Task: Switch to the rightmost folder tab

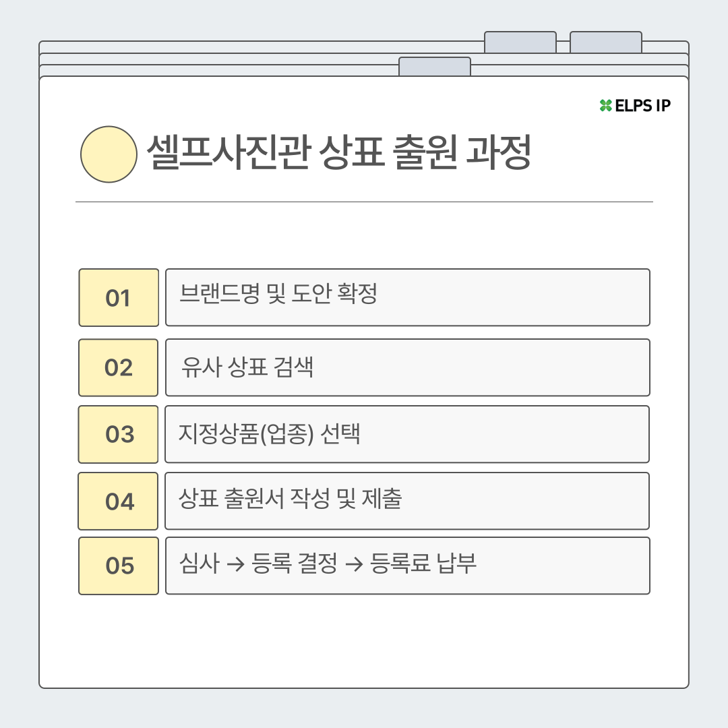Action: (605, 42)
